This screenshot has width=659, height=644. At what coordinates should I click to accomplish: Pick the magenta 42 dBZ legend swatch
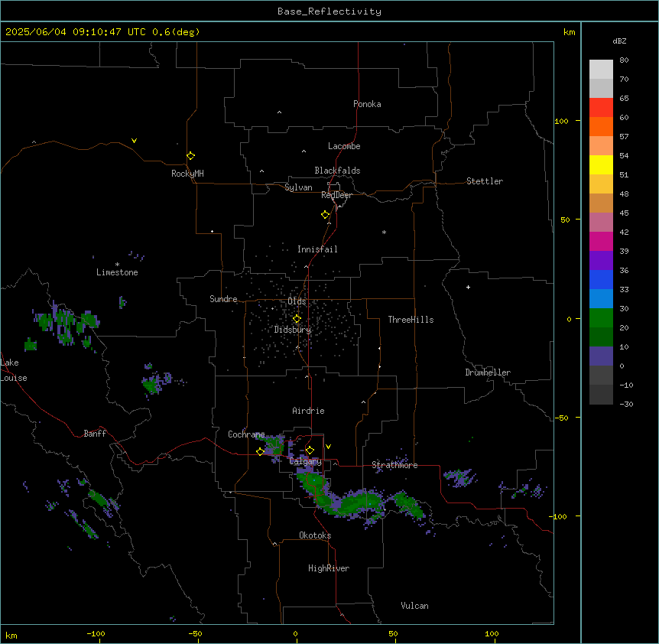[x=601, y=241]
